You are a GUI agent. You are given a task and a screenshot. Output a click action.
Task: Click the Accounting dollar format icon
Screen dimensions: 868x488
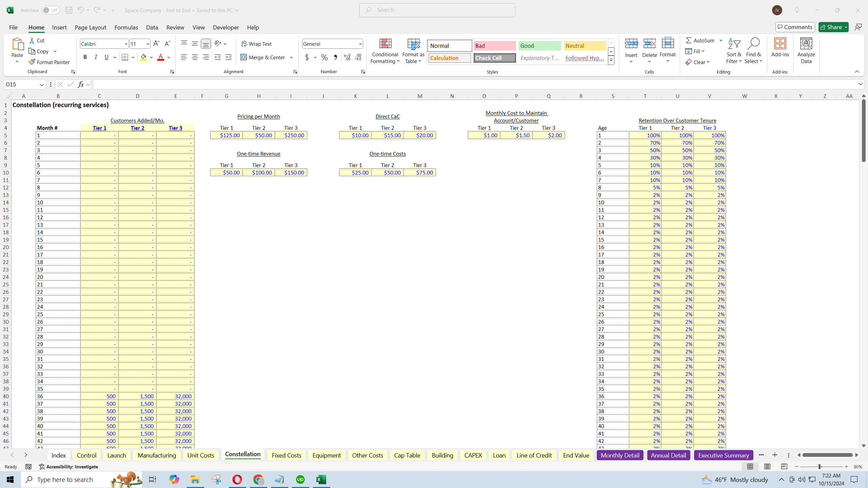[x=307, y=57]
